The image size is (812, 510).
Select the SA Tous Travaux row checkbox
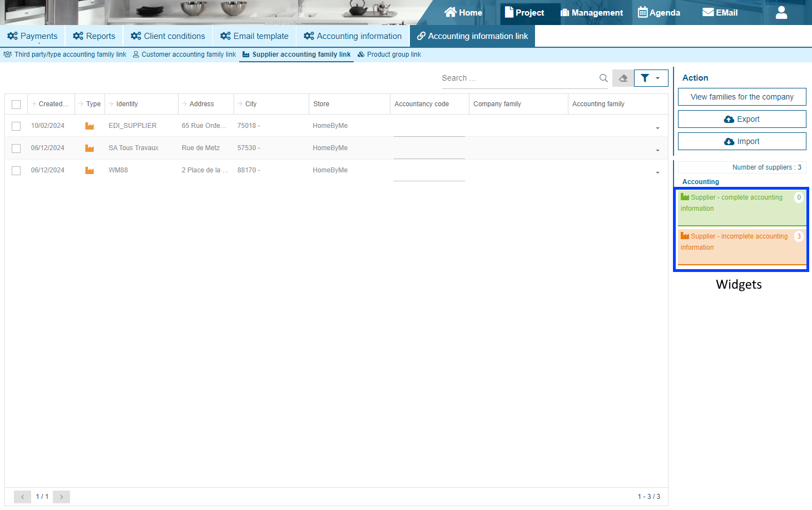pos(16,148)
